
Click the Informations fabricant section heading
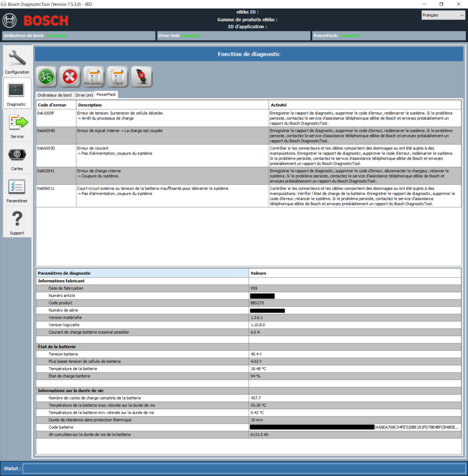click(x=61, y=281)
